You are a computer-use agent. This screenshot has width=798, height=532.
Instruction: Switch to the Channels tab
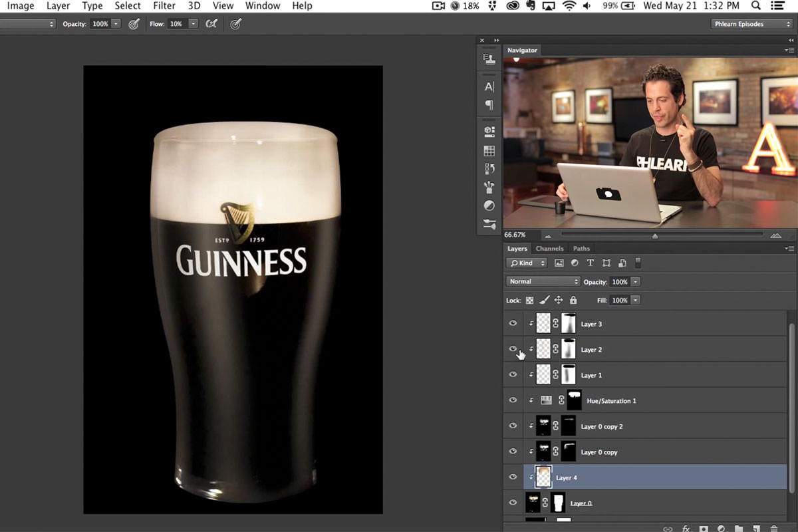click(549, 249)
